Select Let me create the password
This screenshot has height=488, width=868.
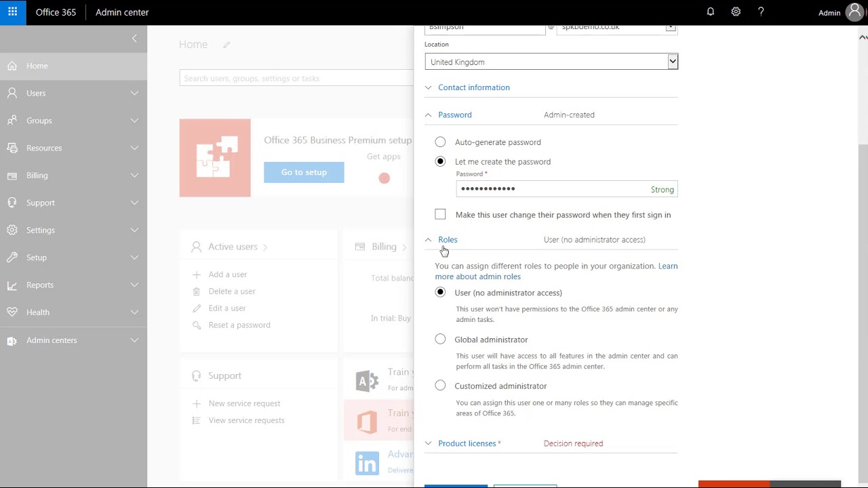[x=440, y=161]
